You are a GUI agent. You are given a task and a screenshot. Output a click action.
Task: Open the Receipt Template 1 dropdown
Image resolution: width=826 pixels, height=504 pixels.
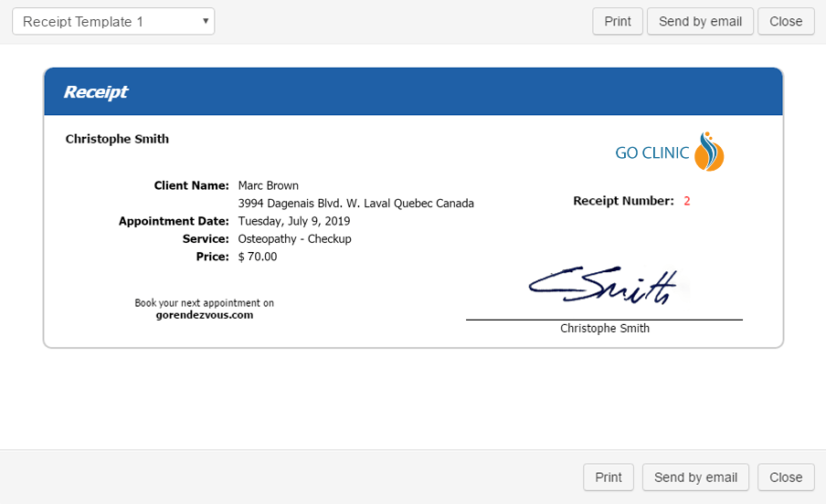[113, 22]
